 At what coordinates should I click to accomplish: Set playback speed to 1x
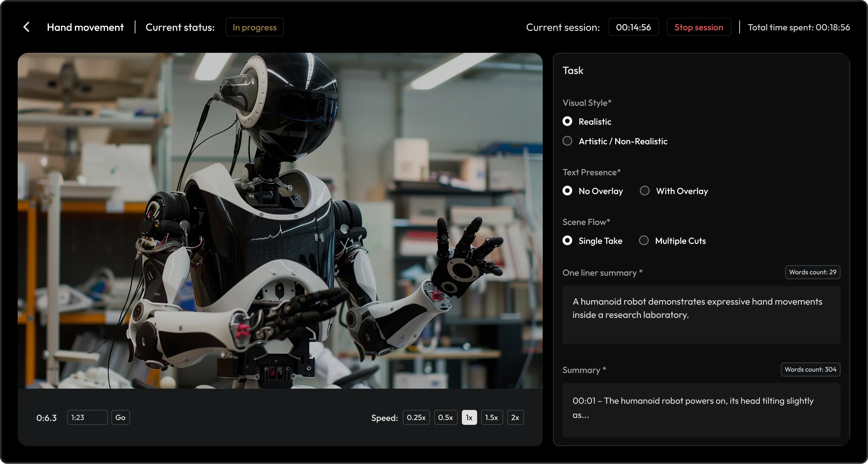tap(469, 417)
